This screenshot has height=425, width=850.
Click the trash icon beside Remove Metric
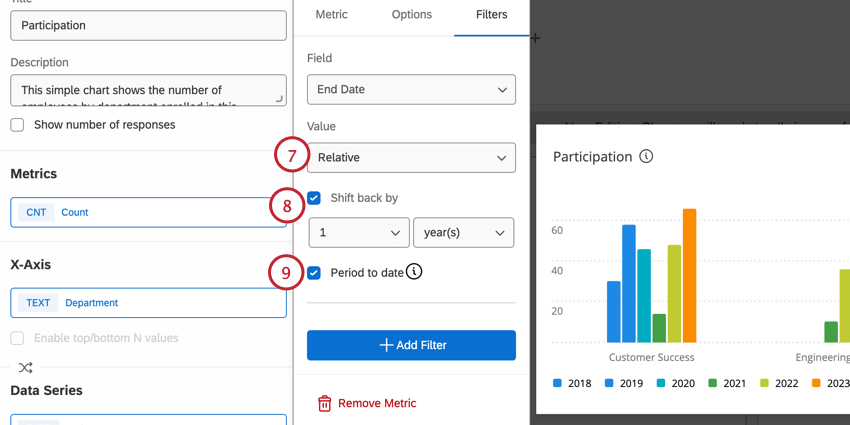point(324,403)
